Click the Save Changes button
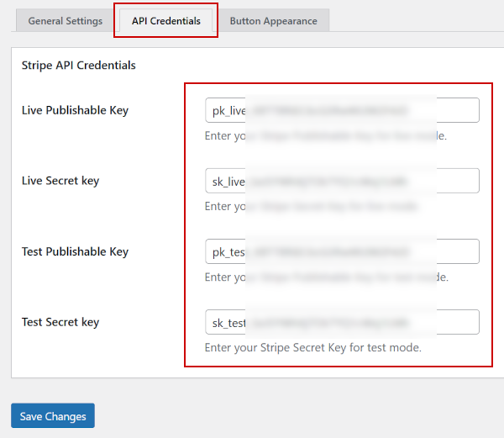 (x=53, y=416)
